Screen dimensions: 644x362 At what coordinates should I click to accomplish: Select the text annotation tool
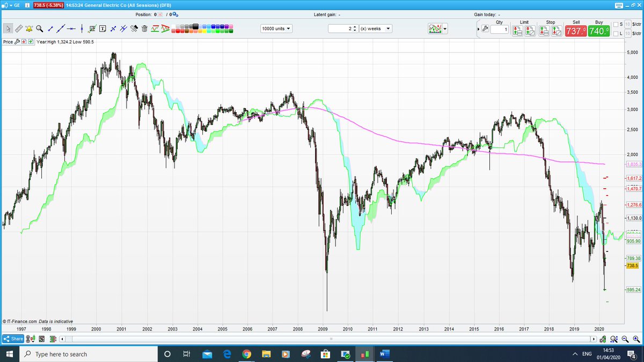[x=103, y=28]
